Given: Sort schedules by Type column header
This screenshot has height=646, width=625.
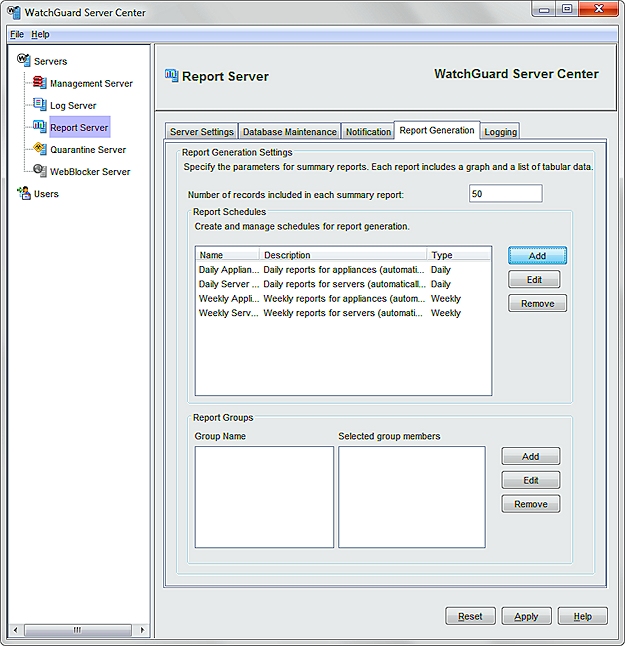Looking at the screenshot, I should pyautogui.click(x=459, y=255).
